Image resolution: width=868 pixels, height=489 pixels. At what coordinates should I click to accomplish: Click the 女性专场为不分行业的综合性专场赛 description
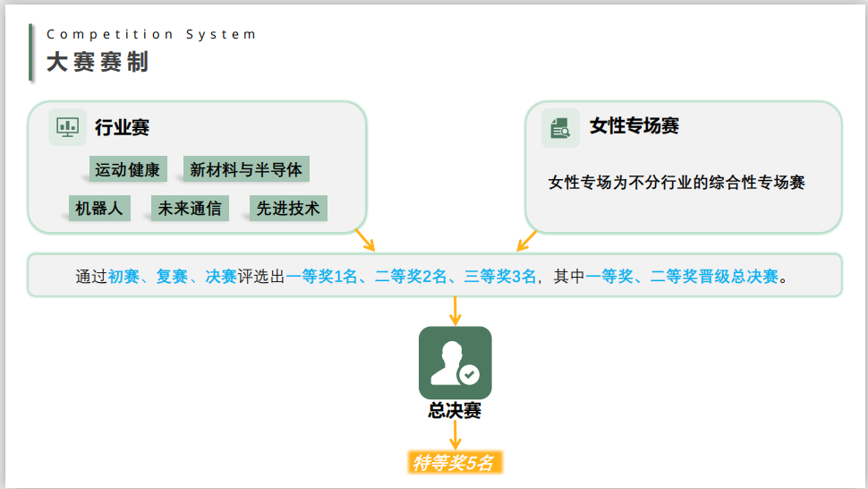click(x=677, y=182)
